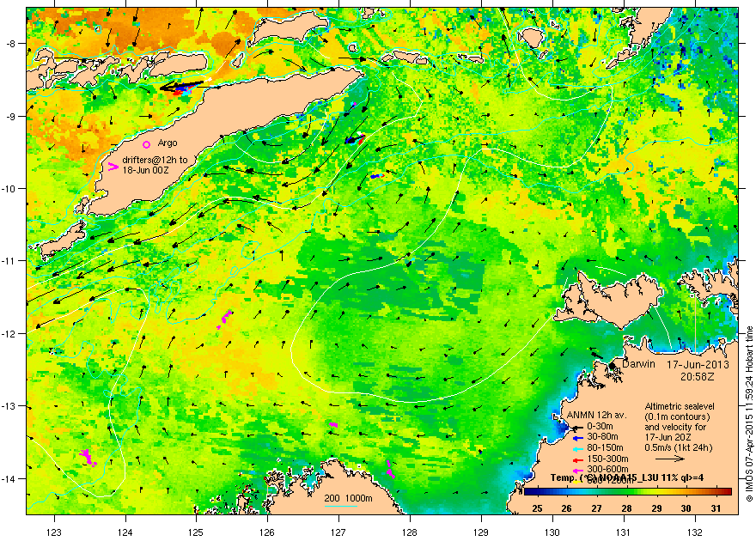This screenshot has height=541, width=756.
Task: Click the colorbar tick label 31
Action: click(x=716, y=508)
